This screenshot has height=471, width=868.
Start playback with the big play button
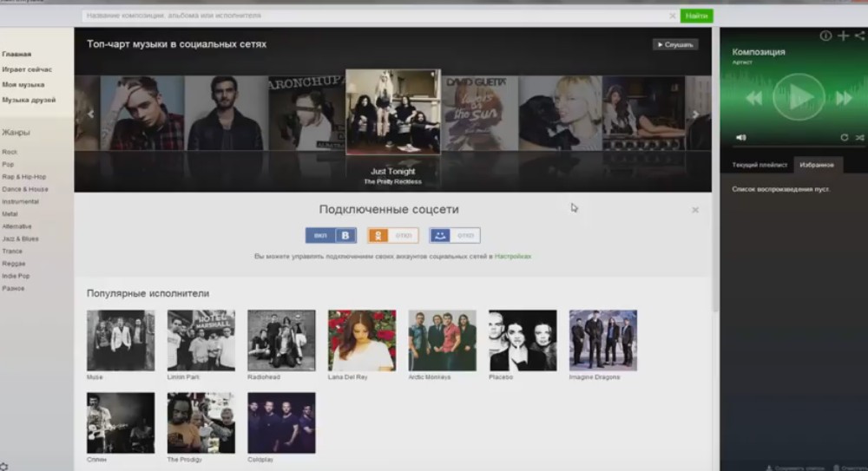pyautogui.click(x=799, y=97)
